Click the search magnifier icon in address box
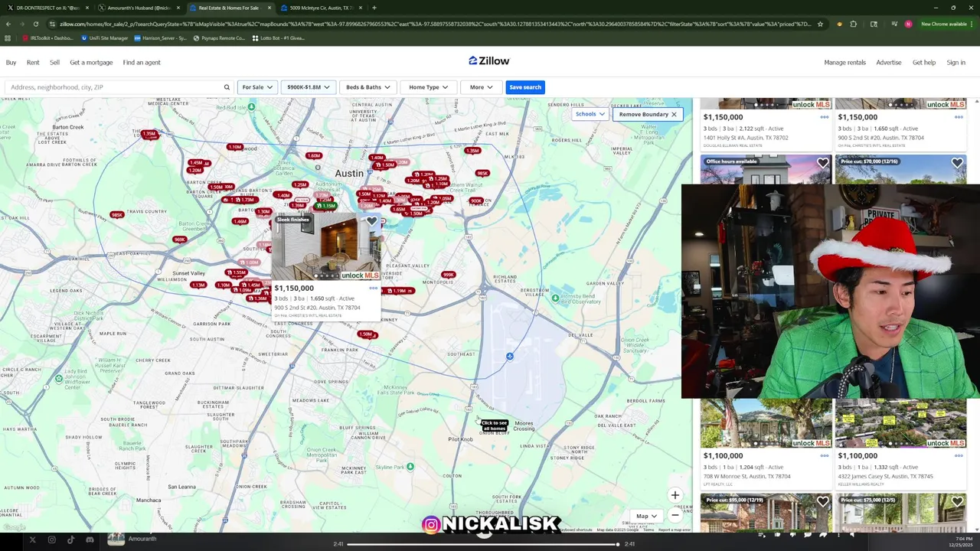Image resolution: width=980 pixels, height=551 pixels. tap(227, 87)
